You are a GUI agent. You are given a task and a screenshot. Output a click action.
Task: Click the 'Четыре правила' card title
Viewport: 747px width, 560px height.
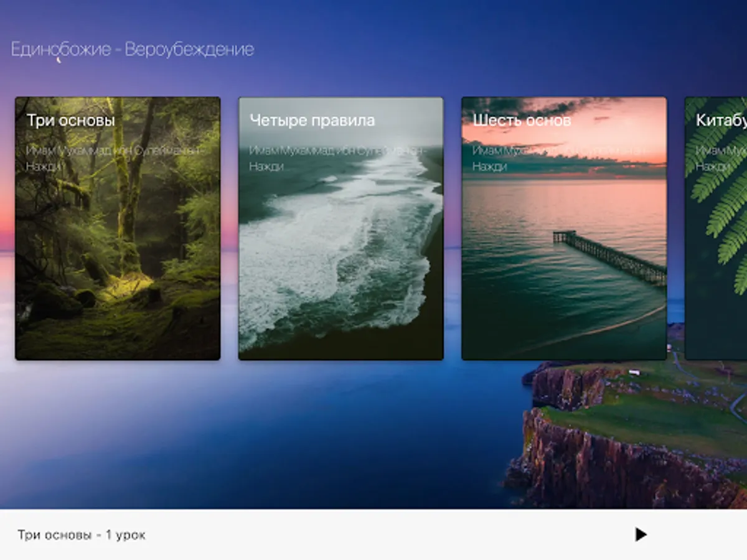[312, 120]
